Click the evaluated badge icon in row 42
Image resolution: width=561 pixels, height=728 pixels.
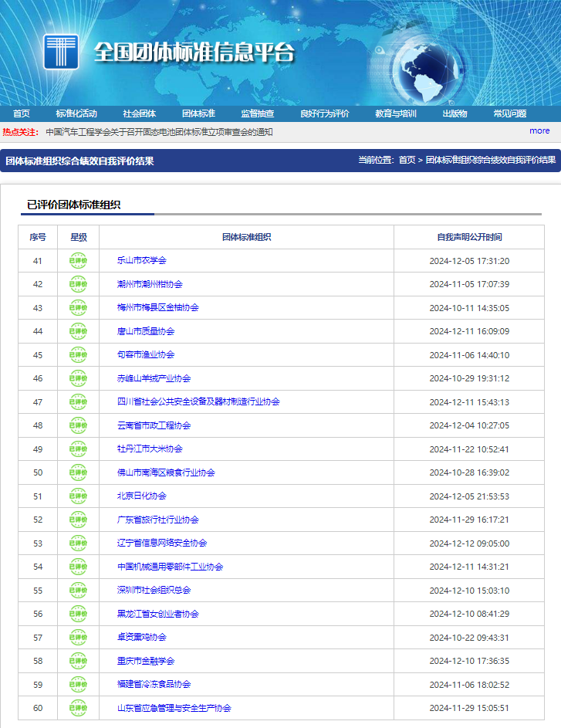pyautogui.click(x=78, y=284)
